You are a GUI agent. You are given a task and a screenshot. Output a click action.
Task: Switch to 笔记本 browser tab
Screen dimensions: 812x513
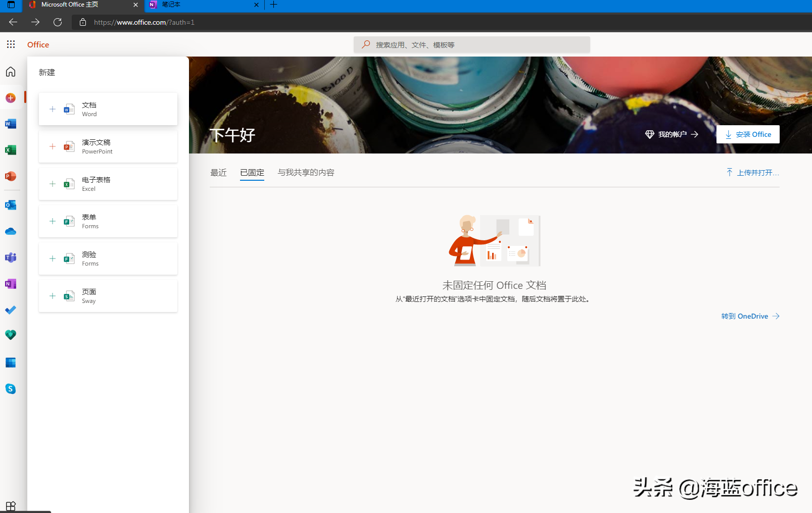(x=204, y=5)
